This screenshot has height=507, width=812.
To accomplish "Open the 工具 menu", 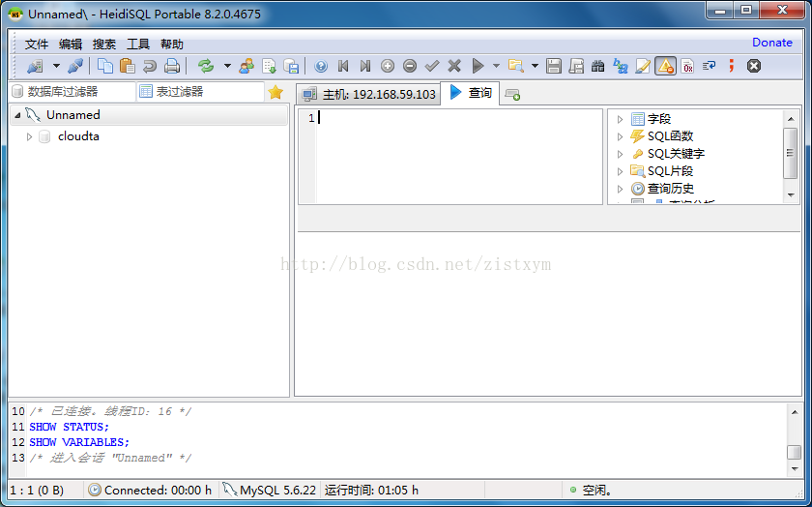I will 137,45.
